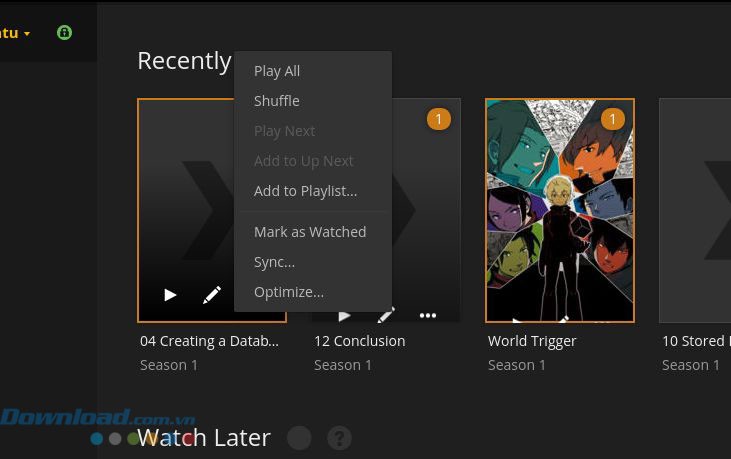
Task: Expand the server name dropdown arrow
Action: click(27, 34)
